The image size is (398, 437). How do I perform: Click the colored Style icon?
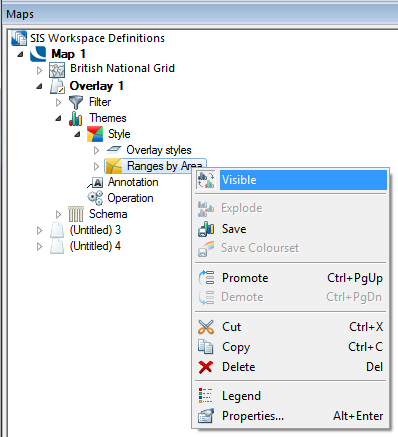[95, 134]
